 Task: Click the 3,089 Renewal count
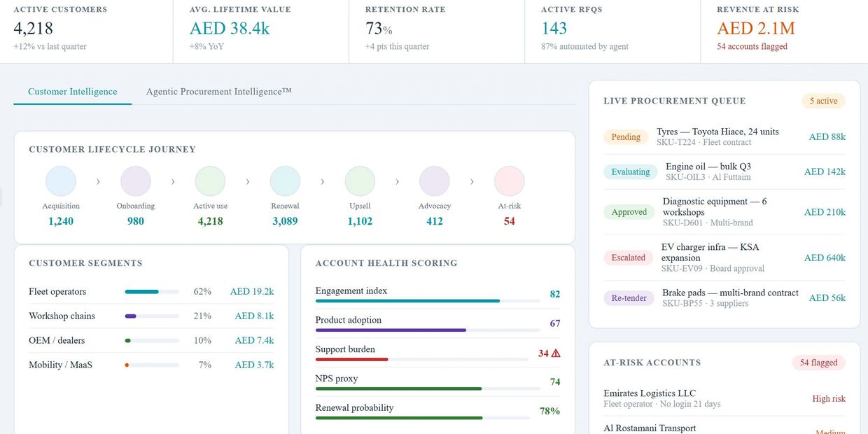tap(285, 221)
